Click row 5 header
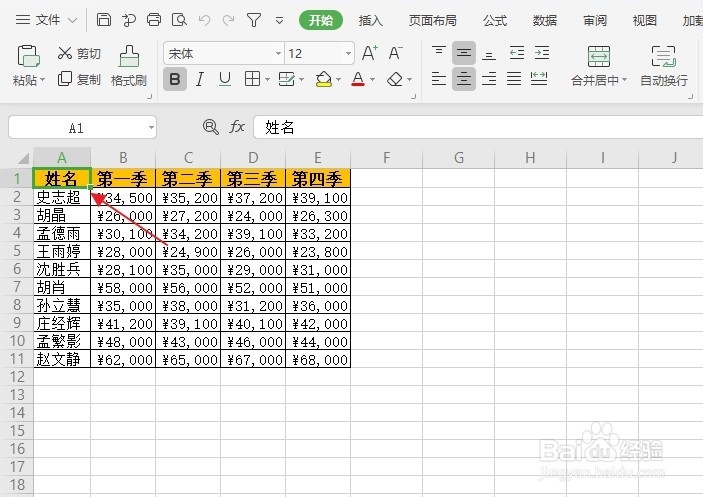Screen dimensions: 703x497 point(17,251)
